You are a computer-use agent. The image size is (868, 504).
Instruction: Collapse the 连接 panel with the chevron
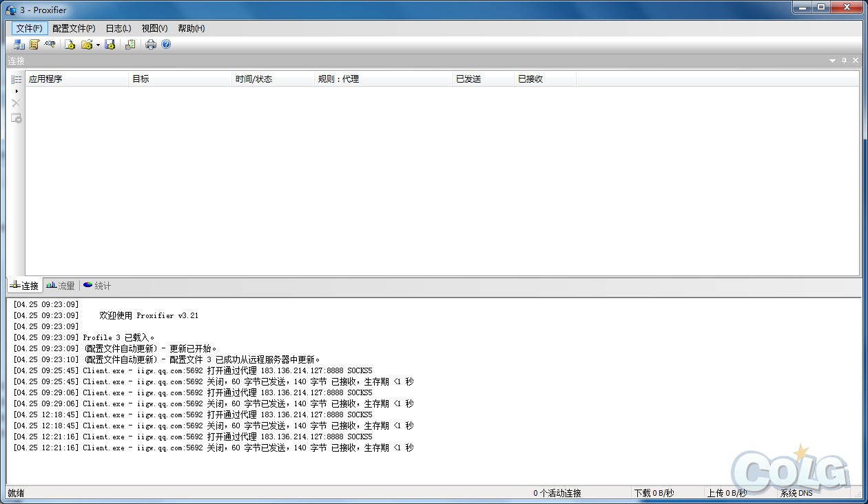coord(832,61)
